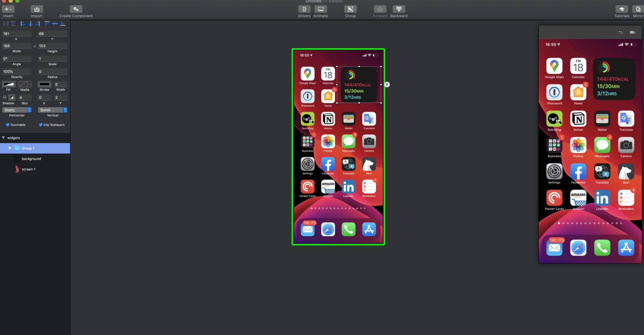Click Safari dock icon on the canvas artboard

pyautogui.click(x=328, y=229)
